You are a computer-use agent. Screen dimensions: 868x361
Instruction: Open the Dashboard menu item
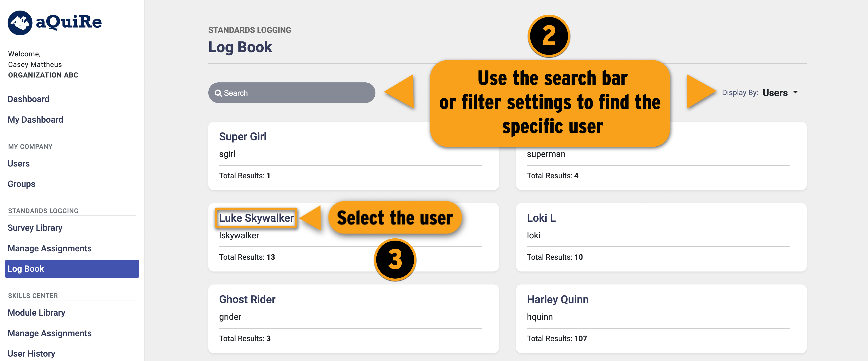pyautogui.click(x=28, y=99)
